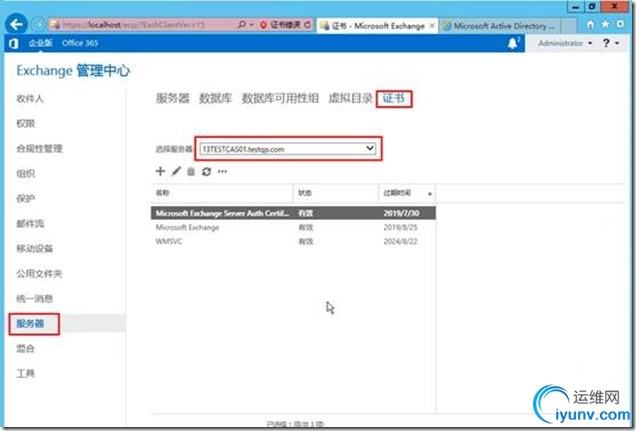Switch to the 服务器 top tab
Screen dimensions: 636x431
point(172,98)
